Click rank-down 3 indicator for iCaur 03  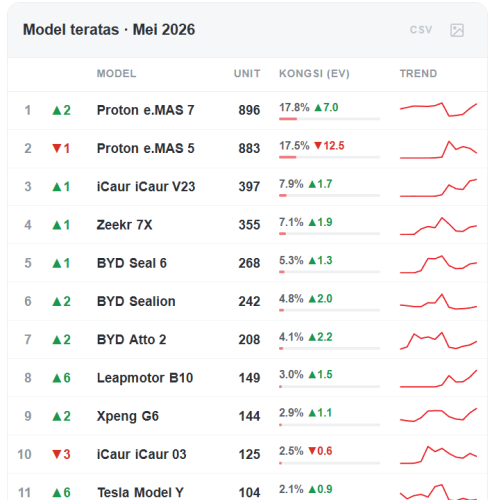tap(62, 454)
